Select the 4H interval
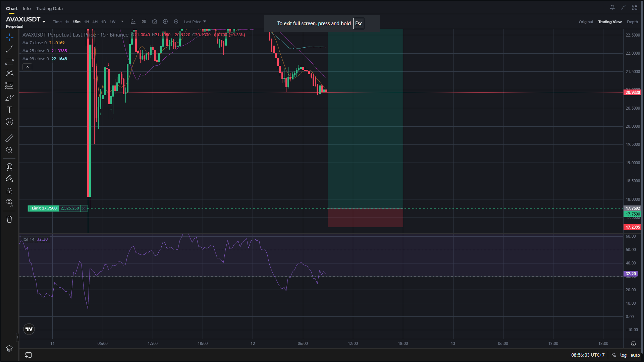 [95, 22]
